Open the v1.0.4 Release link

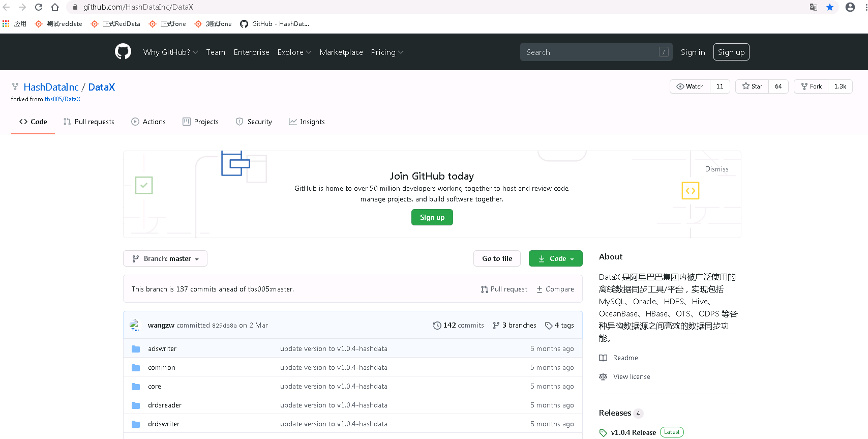coord(634,433)
